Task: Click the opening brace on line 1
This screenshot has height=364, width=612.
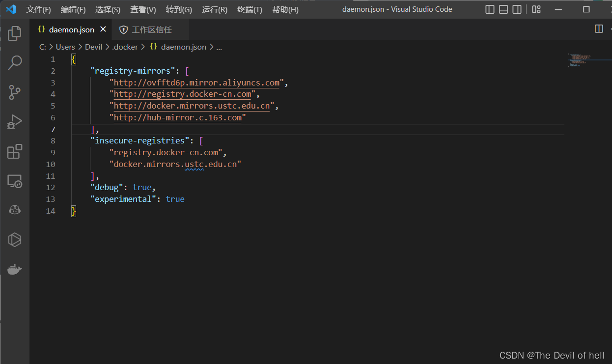Action: pos(74,59)
